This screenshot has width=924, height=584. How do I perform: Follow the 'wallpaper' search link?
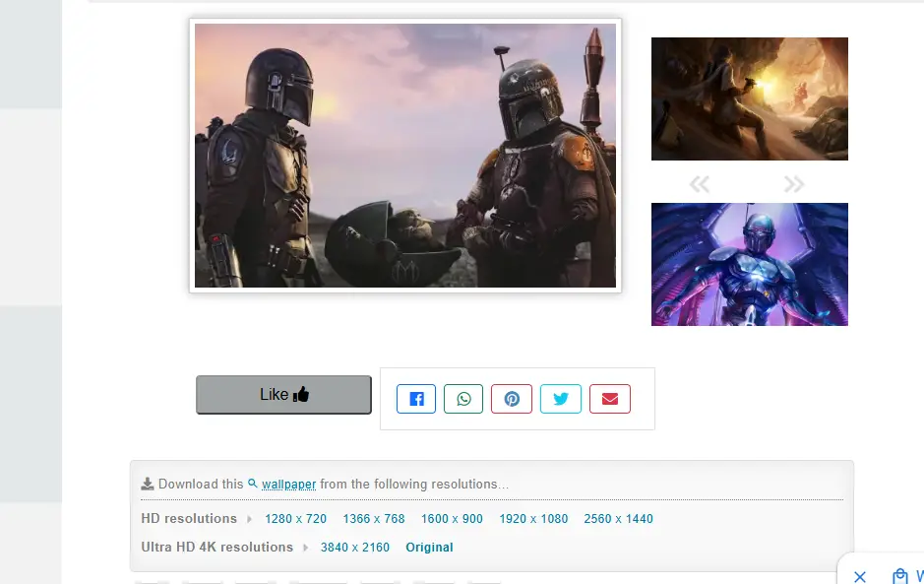click(x=288, y=485)
